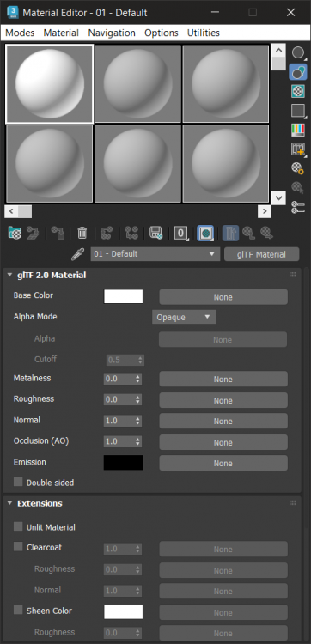The image size is (311, 644).
Task: Open the Utilities menu
Action: [204, 33]
